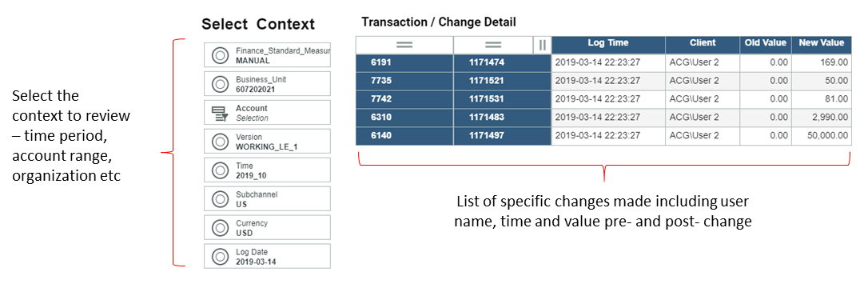868x288 pixels.
Task: Click the second column drag handle
Action: tap(492, 44)
